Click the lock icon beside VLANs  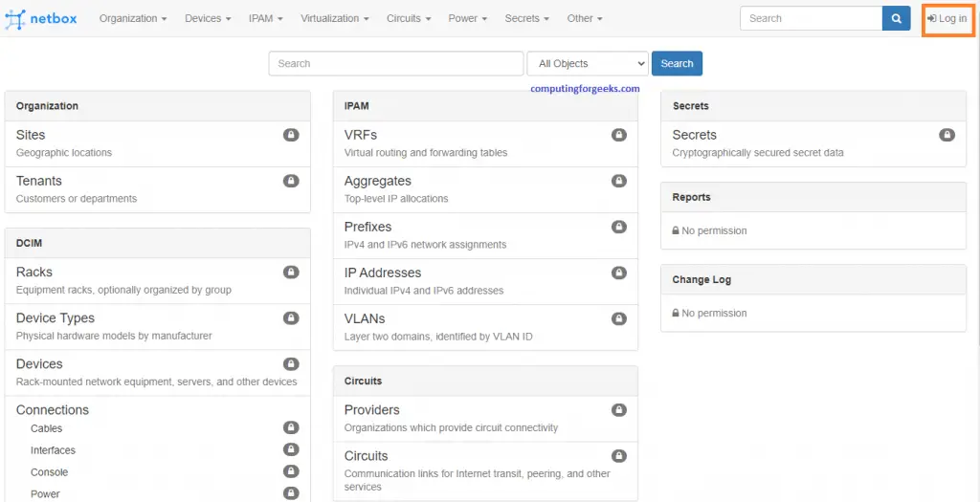coord(619,318)
